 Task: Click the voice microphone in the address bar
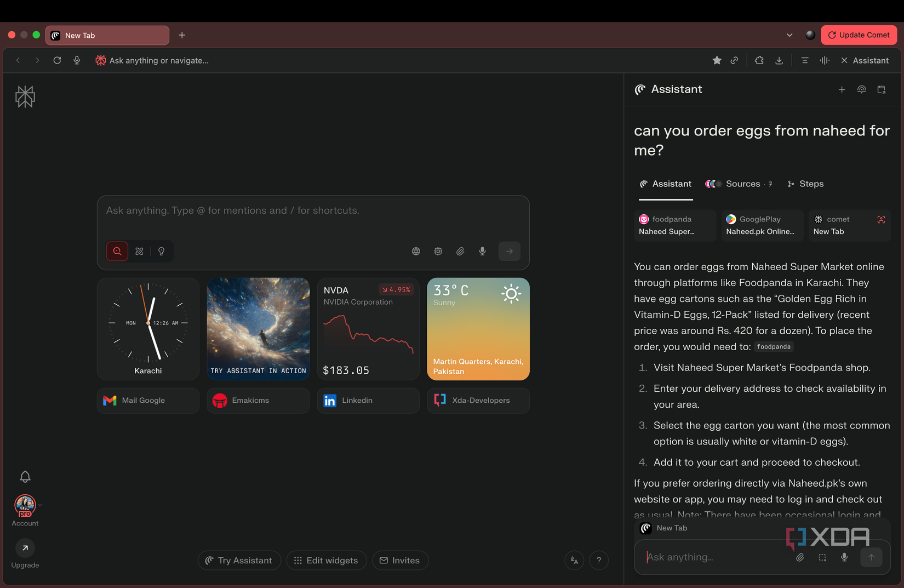coord(77,60)
